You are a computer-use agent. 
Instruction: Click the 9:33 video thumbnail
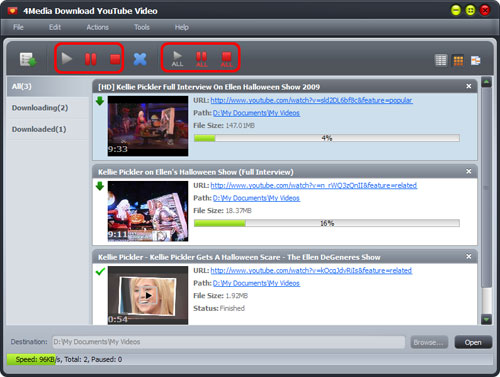click(x=148, y=126)
